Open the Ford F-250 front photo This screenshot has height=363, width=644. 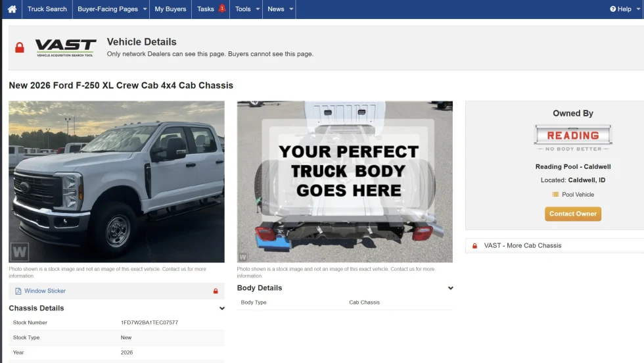(117, 181)
